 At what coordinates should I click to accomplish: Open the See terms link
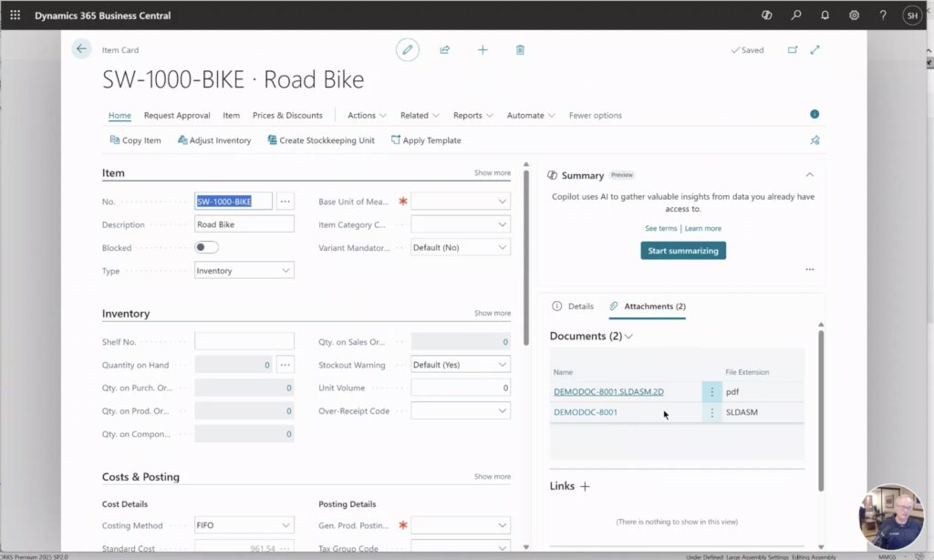coord(660,228)
